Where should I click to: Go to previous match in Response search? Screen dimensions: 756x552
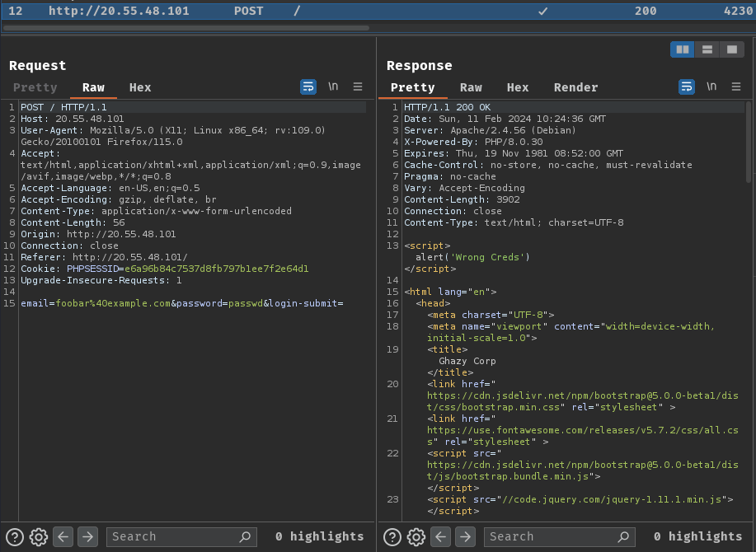441,536
